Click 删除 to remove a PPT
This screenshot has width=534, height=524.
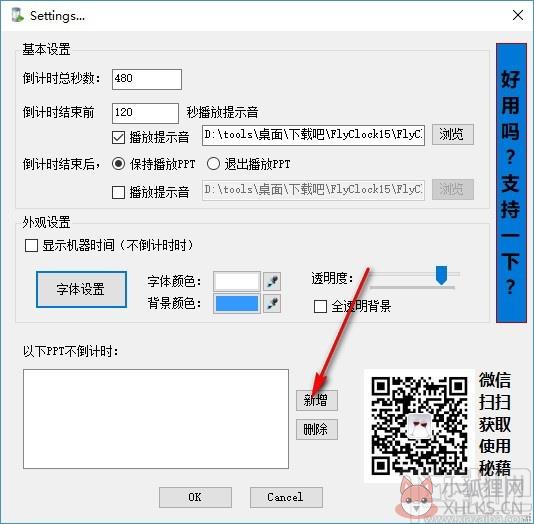(x=317, y=429)
